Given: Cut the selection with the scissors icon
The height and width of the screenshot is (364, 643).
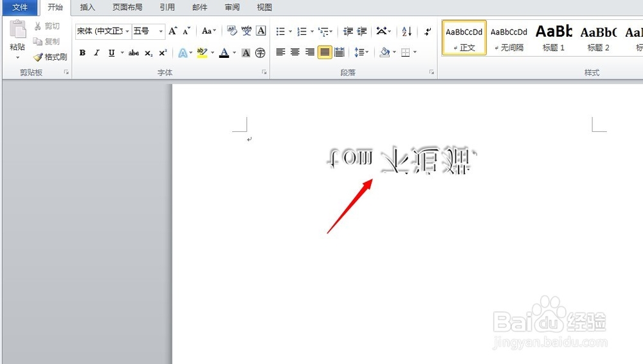Looking at the screenshot, I should [x=38, y=26].
